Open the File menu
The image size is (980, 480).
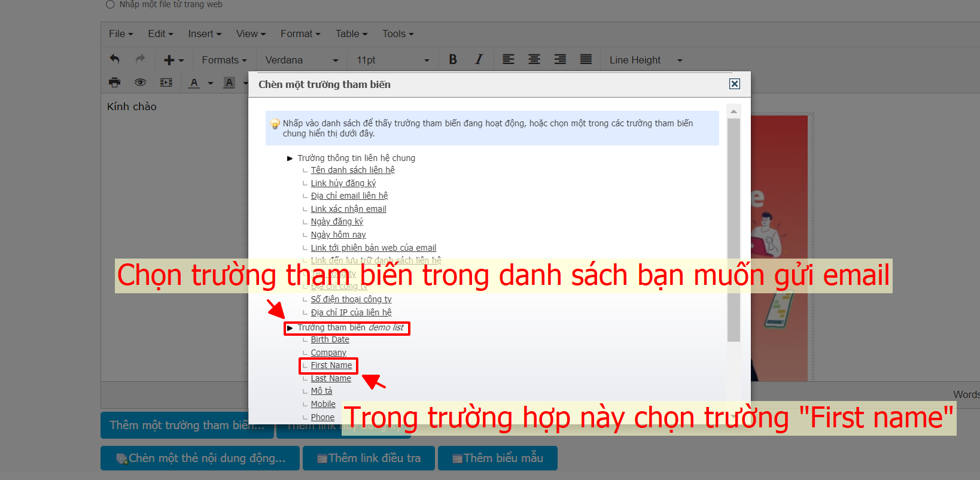pos(121,34)
